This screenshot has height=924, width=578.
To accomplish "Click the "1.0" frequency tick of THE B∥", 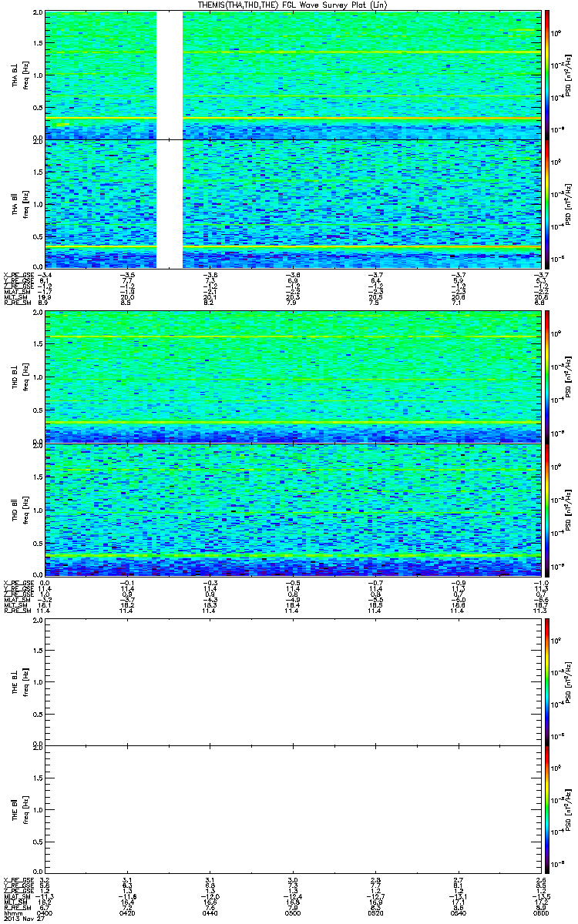I will pos(38,809).
